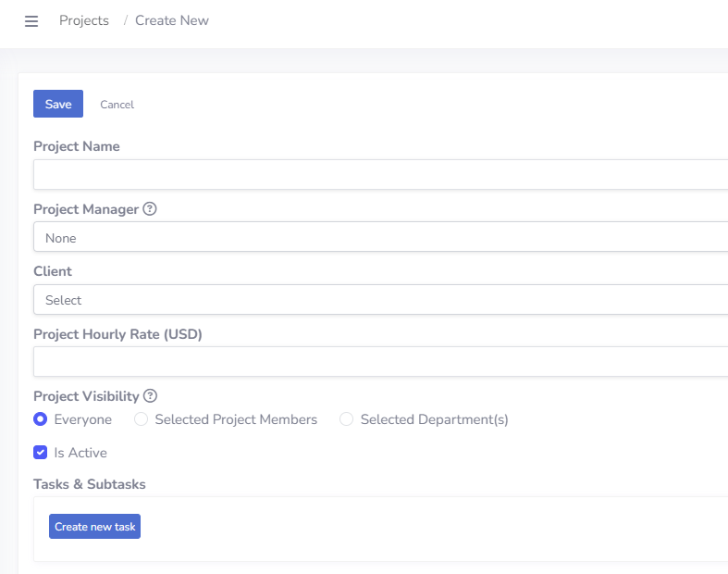
Task: Uncheck the Is Active checkbox
Action: tap(41, 453)
